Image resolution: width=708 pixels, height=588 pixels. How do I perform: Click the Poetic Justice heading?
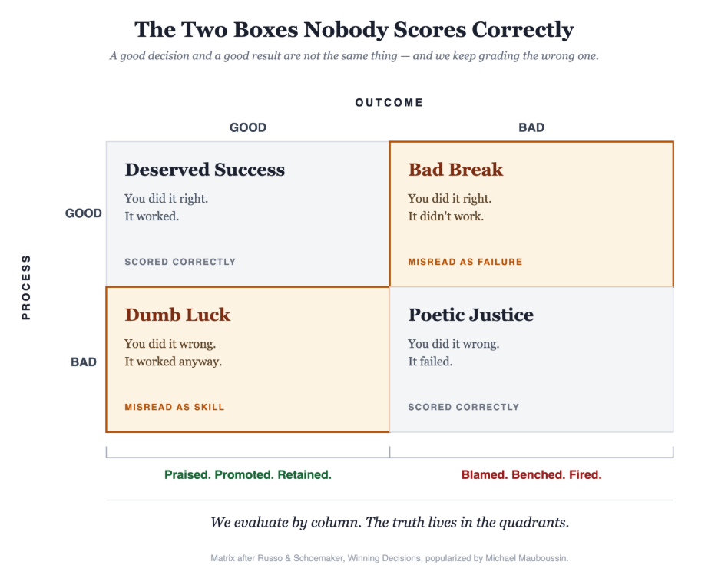pyautogui.click(x=471, y=315)
